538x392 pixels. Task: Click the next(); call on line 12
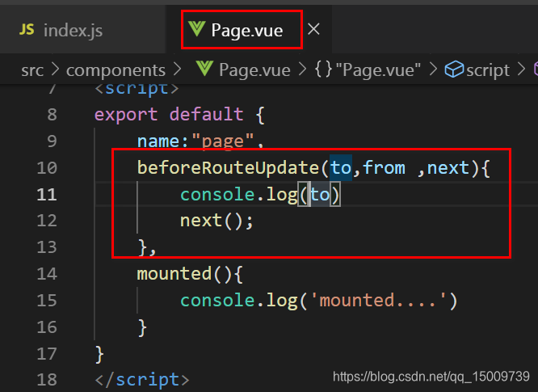pos(216,221)
